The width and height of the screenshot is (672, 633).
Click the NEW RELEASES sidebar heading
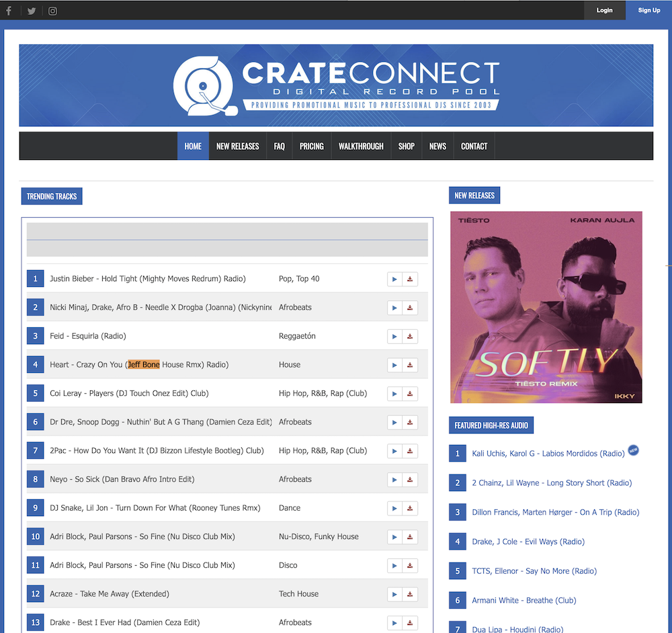click(x=474, y=196)
